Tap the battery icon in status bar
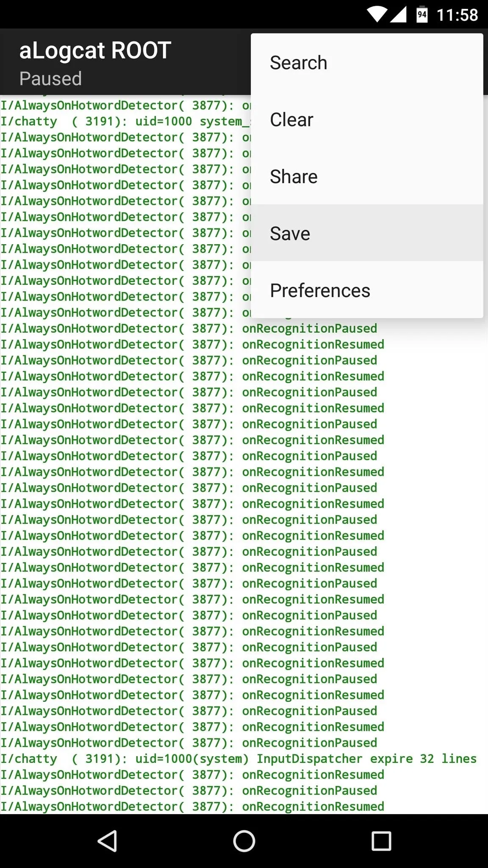This screenshot has height=868, width=488. point(422,15)
